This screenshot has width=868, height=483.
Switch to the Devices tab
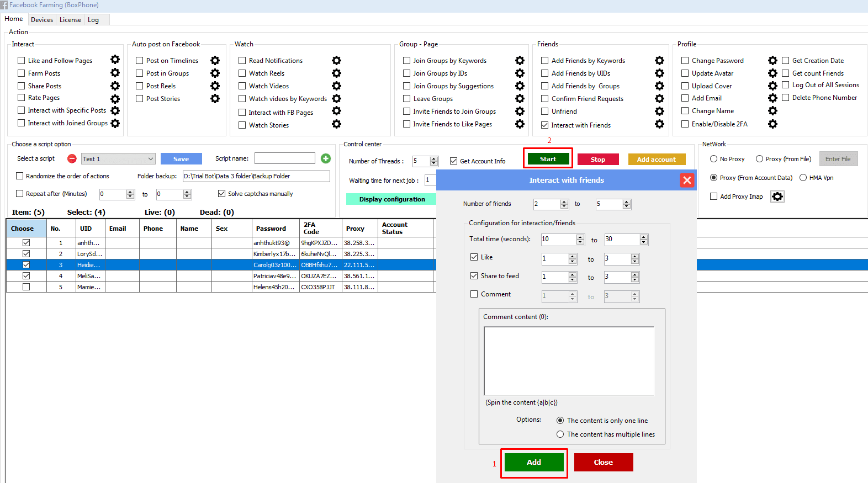coord(42,20)
